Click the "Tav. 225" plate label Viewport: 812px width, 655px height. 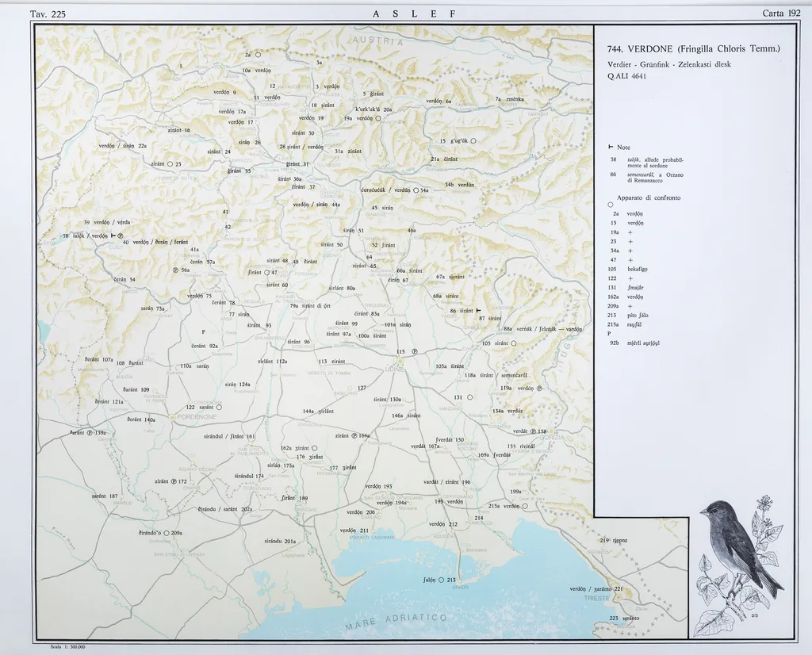[48, 13]
